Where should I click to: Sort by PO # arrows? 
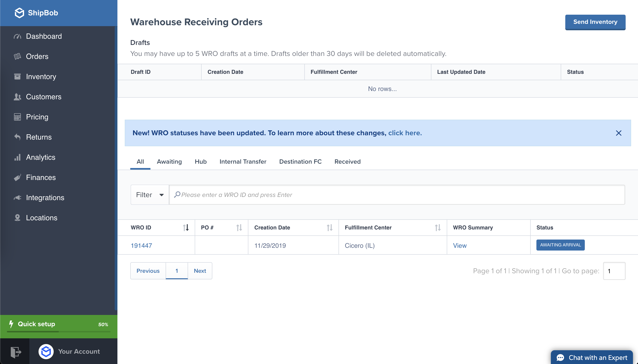coord(239,227)
